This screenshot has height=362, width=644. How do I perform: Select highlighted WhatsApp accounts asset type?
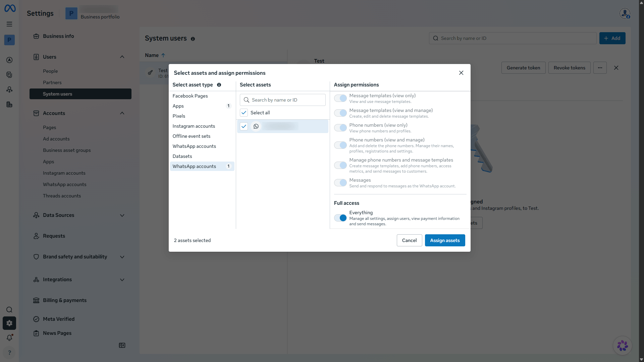[202, 166]
